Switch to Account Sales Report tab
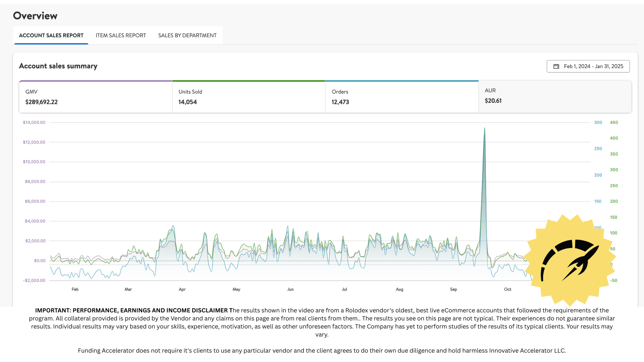The width and height of the screenshot is (644, 362). (x=51, y=36)
